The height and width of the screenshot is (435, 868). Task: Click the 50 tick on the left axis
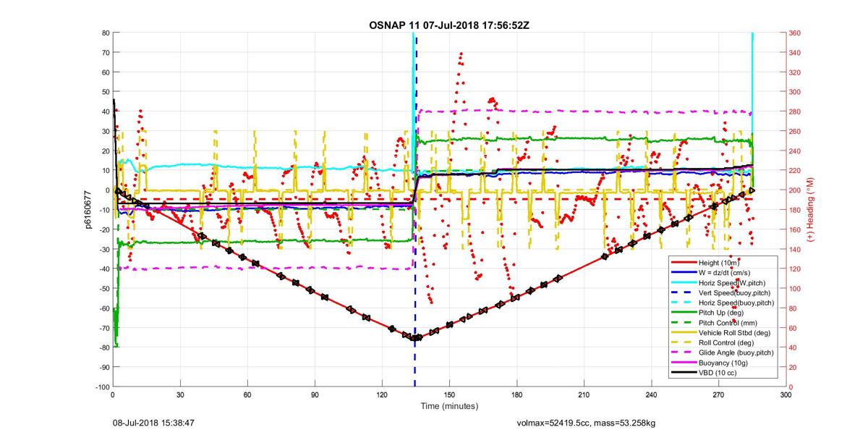[x=106, y=92]
